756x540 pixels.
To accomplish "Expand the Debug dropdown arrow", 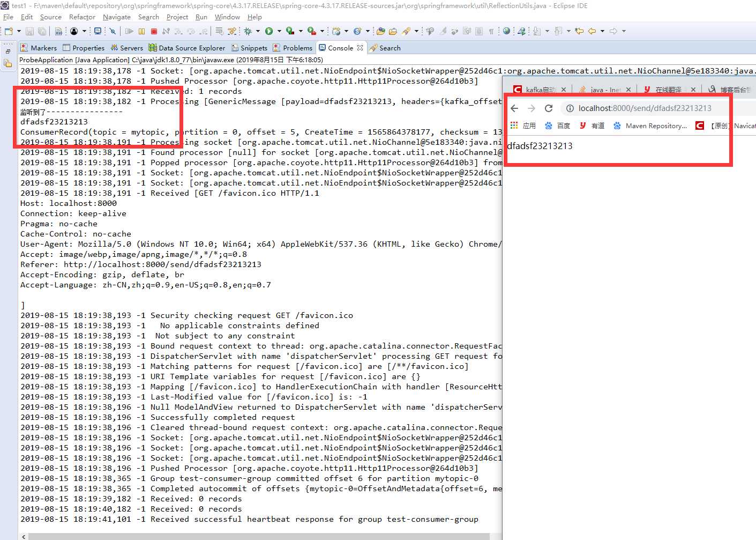I will pos(258,31).
